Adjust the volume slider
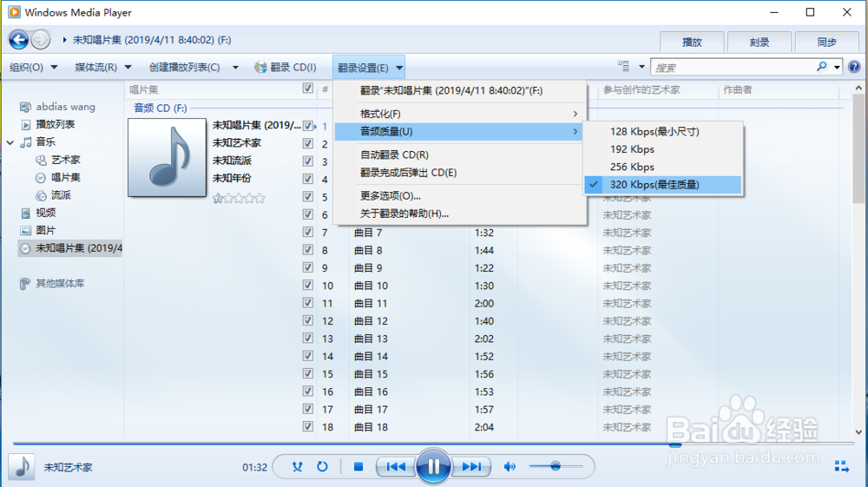Screen dimensions: 868x487 pyautogui.click(x=556, y=466)
